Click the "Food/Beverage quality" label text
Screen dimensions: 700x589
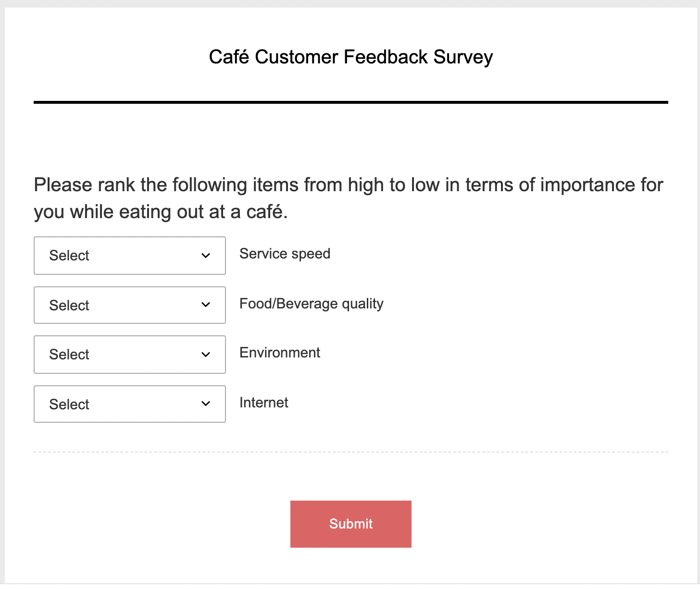[x=311, y=304]
